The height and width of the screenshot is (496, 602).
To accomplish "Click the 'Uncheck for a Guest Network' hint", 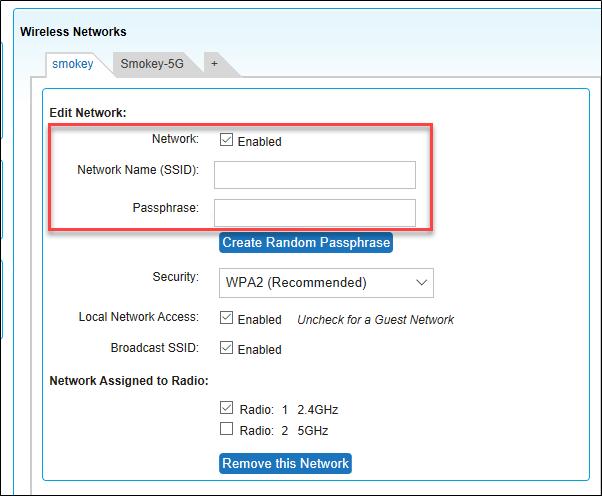I will 376,320.
